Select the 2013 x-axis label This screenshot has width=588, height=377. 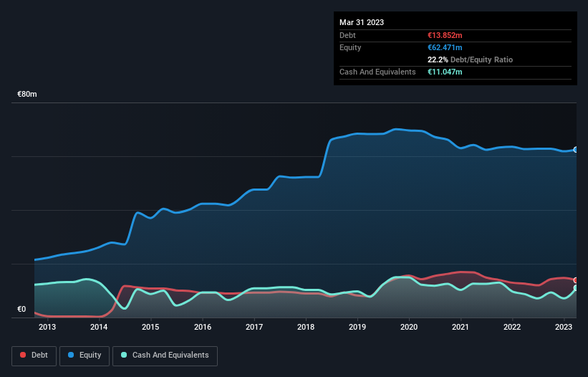click(47, 327)
